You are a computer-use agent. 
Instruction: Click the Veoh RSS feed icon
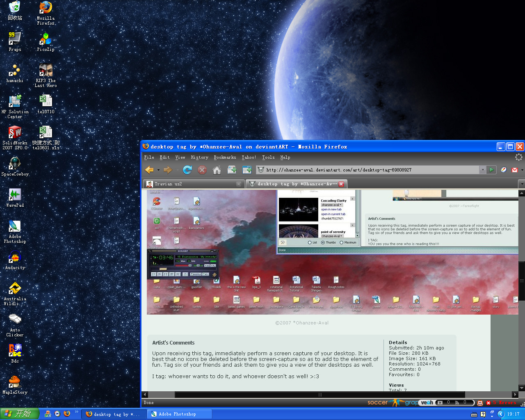point(457,403)
